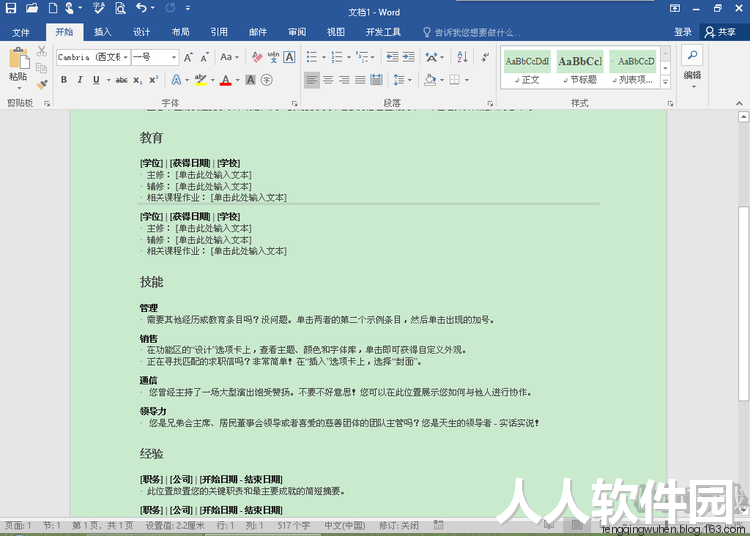Sort text with the A-Z icon

click(462, 57)
